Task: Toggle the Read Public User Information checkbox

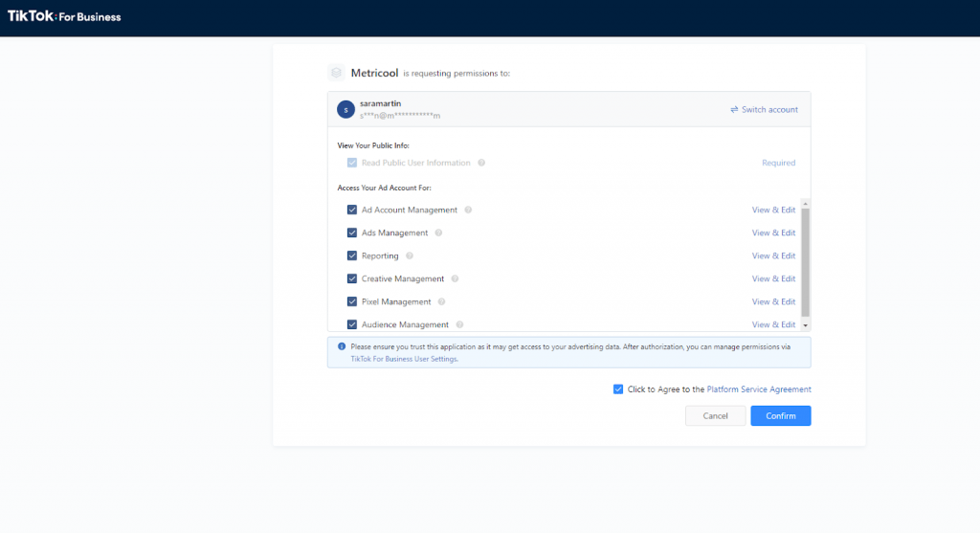Action: [352, 163]
